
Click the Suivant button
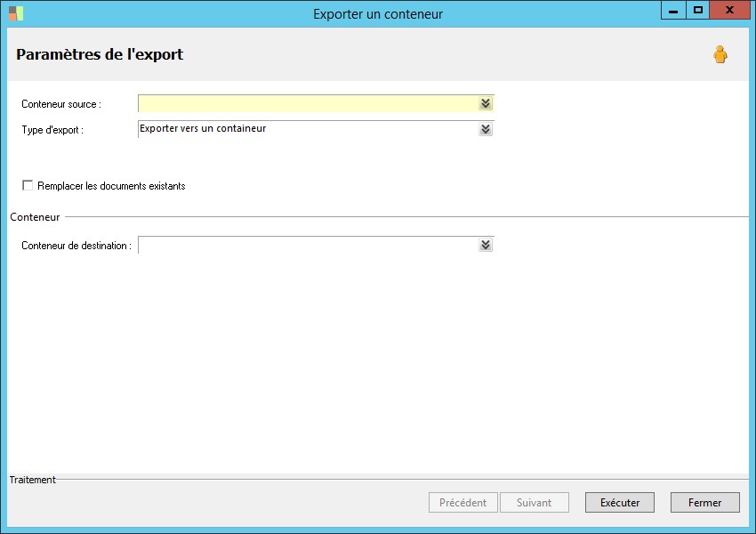(x=534, y=503)
